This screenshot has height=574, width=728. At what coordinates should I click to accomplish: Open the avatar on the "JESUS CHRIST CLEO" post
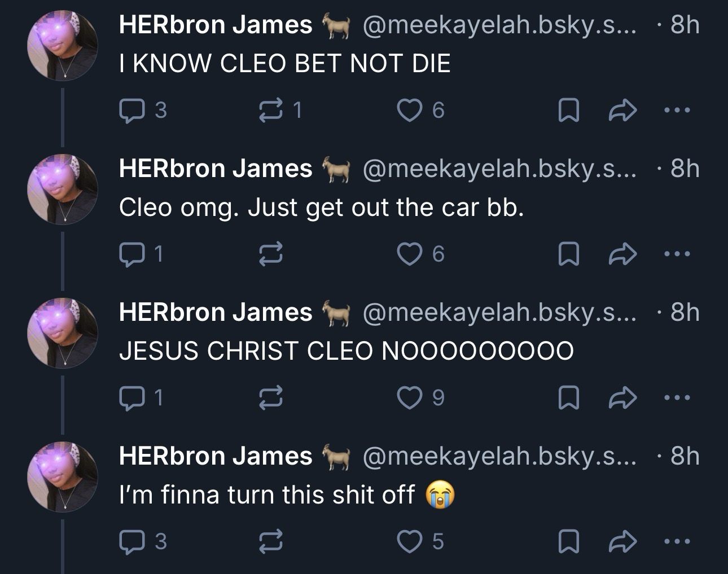63,333
